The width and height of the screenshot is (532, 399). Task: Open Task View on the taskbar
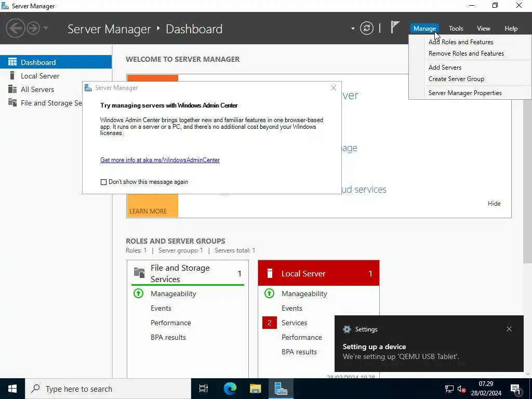(x=204, y=389)
